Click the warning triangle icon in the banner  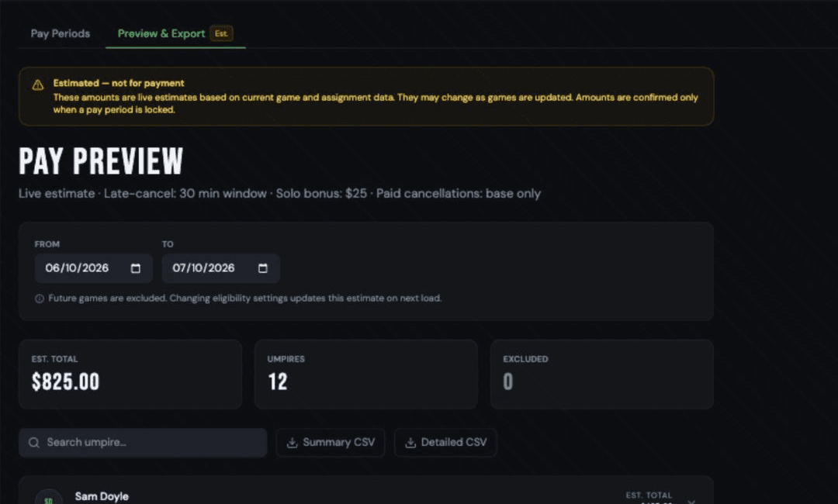coord(38,85)
